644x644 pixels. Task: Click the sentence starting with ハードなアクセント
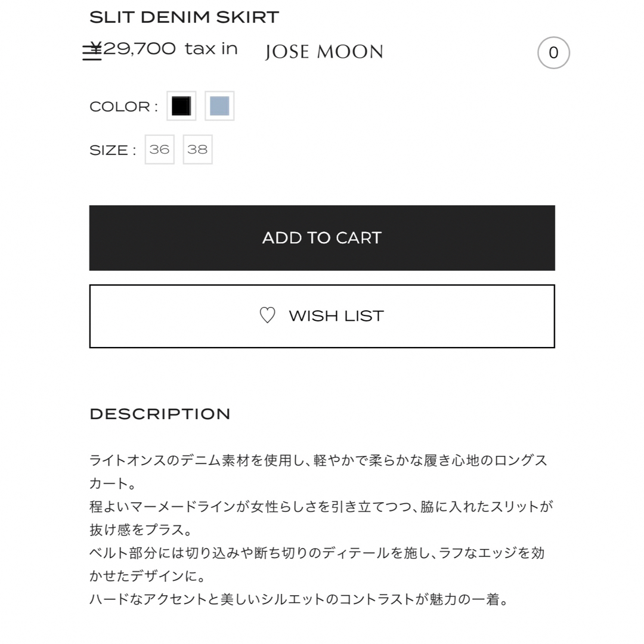(300, 599)
